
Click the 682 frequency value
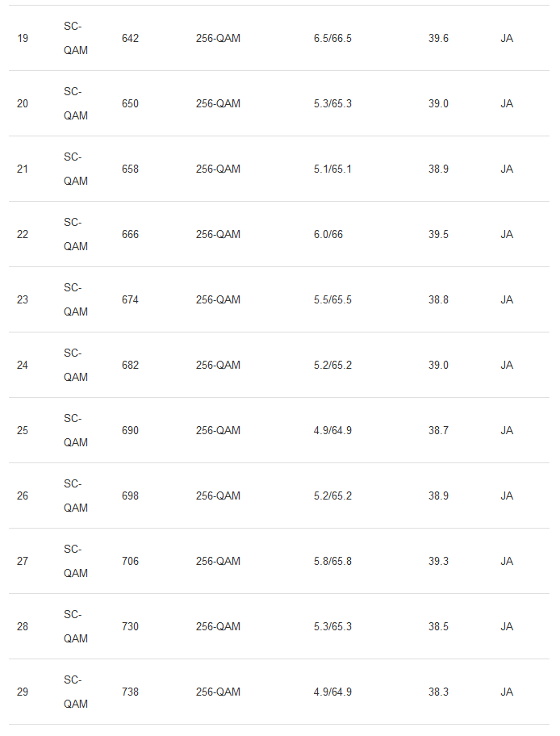[130, 365]
